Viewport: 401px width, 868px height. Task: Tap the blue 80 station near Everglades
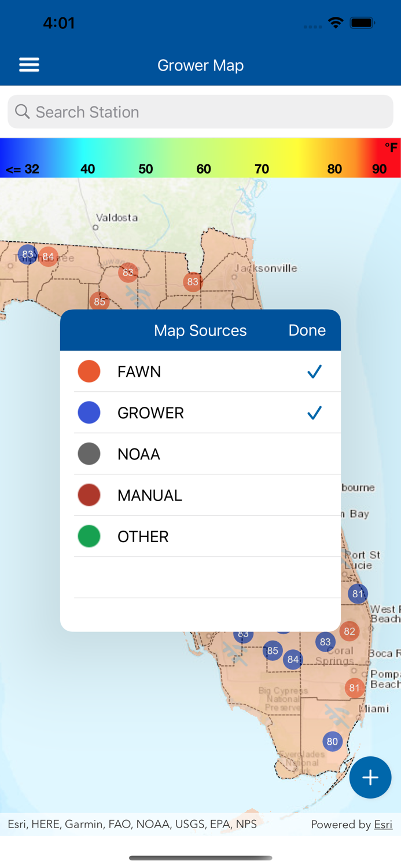332,741
